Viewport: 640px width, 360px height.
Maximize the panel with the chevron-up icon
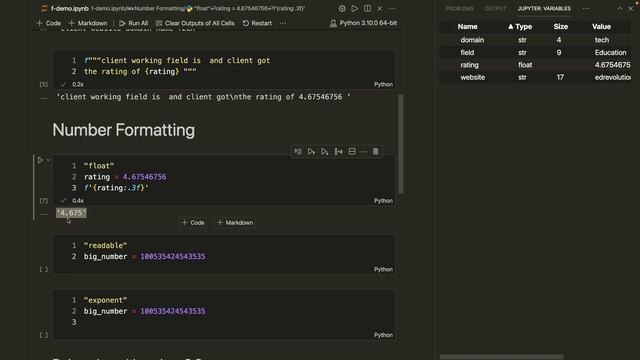pyautogui.click(x=620, y=8)
